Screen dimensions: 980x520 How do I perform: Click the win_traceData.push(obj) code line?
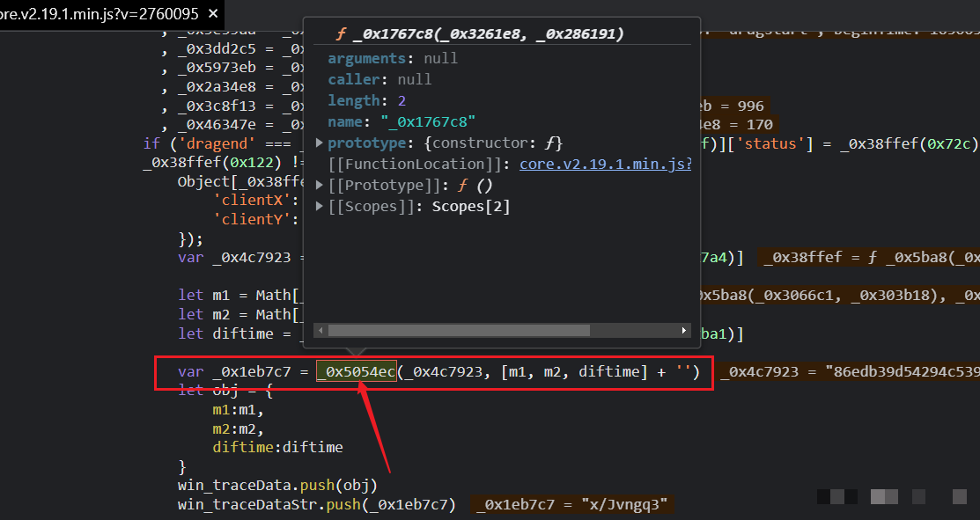(x=277, y=485)
